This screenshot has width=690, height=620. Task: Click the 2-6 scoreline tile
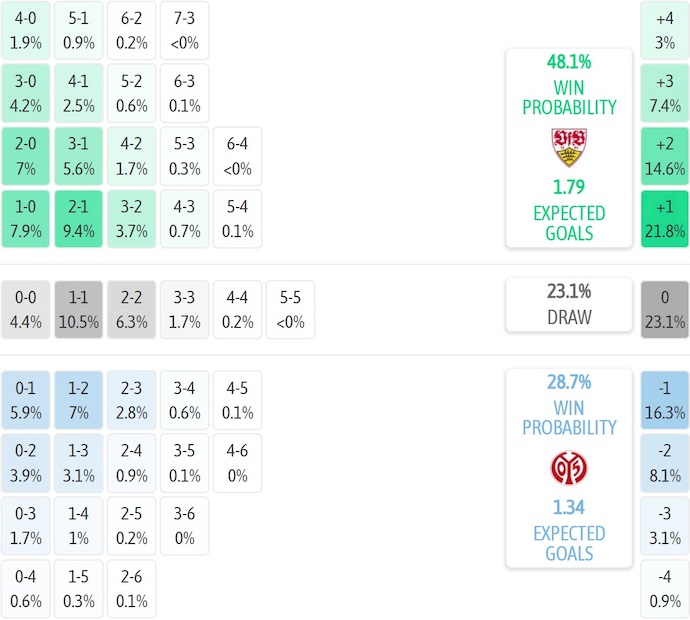pos(131,590)
